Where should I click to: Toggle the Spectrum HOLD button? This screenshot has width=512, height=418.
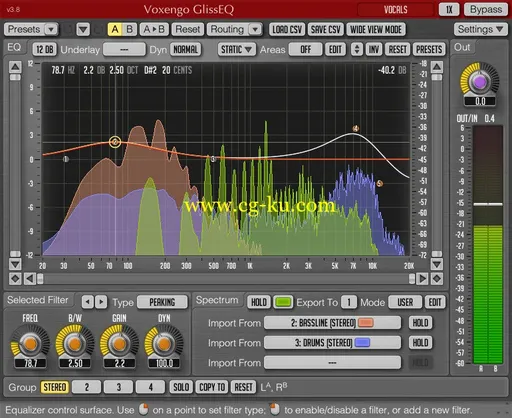[259, 302]
